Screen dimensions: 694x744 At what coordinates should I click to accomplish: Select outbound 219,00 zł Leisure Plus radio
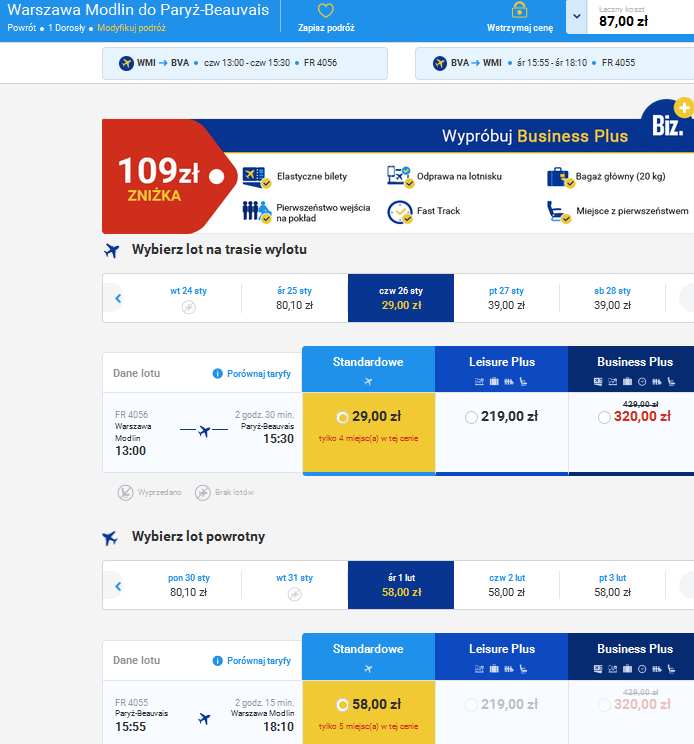[x=471, y=418]
